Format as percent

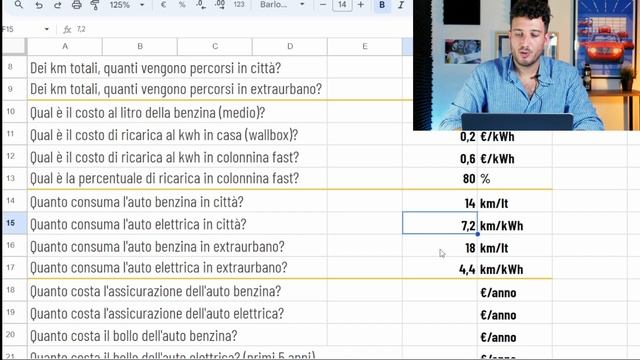point(182,5)
